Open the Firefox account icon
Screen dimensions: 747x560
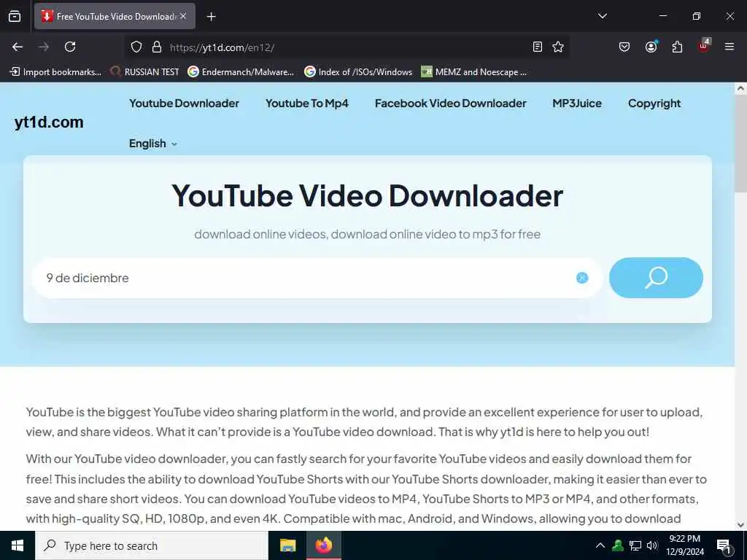pyautogui.click(x=651, y=47)
